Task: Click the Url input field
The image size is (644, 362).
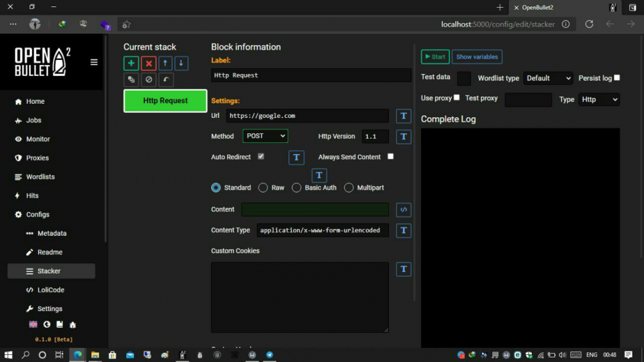Action: 307,116
